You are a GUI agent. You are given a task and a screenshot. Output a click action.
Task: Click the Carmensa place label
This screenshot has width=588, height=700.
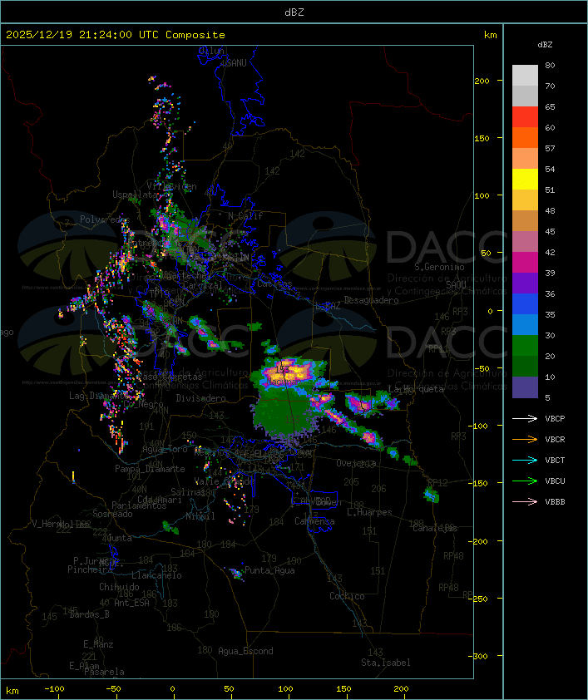point(314,521)
